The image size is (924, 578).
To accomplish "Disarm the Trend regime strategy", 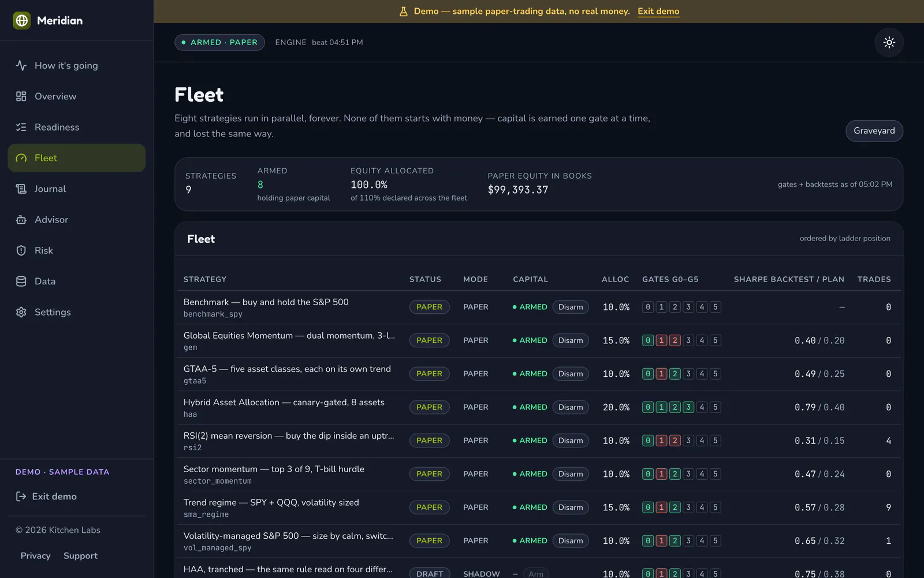I will click(x=571, y=507).
